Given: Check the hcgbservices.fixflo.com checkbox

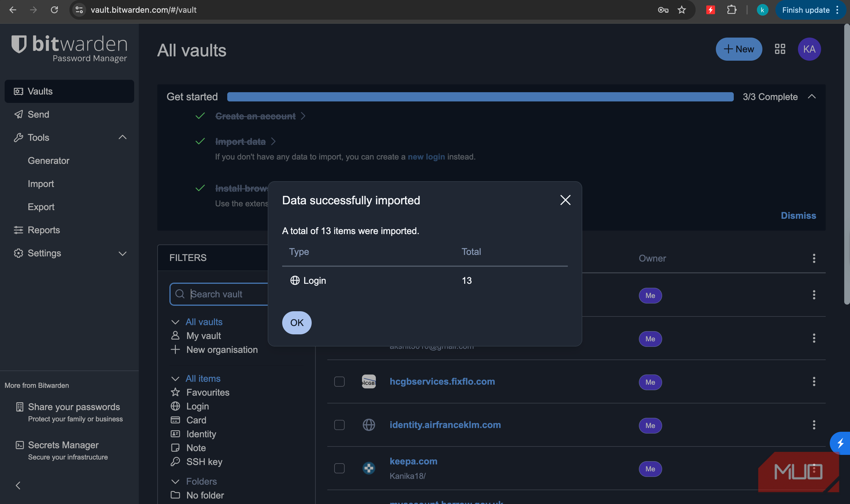Looking at the screenshot, I should [x=339, y=382].
